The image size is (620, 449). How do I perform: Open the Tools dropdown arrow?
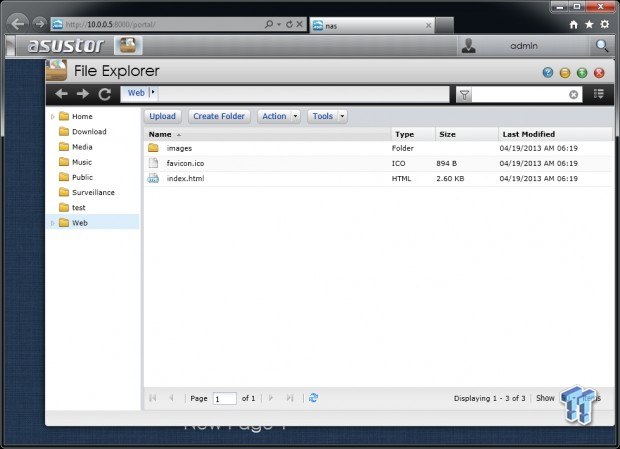point(342,116)
